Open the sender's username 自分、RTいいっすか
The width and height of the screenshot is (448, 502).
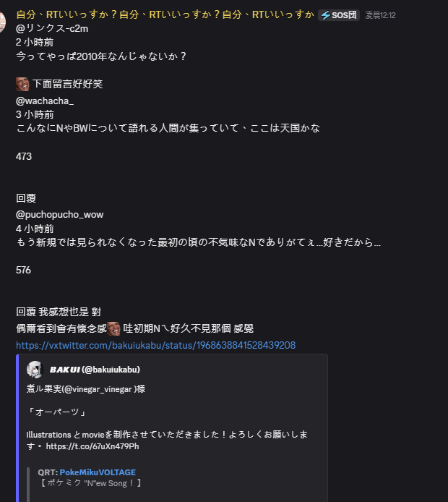[x=165, y=14]
